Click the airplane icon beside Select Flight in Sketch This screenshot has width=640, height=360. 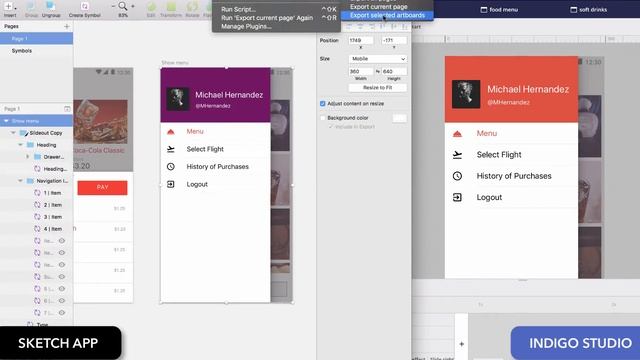point(171,149)
